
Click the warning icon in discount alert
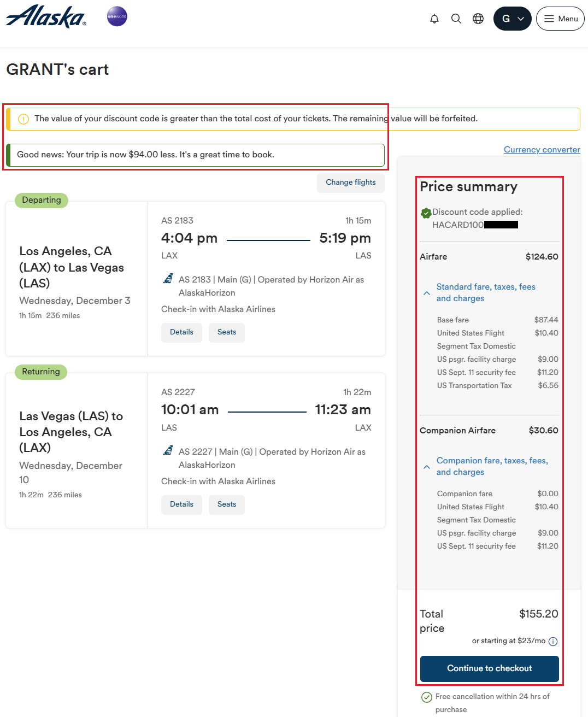tap(23, 119)
